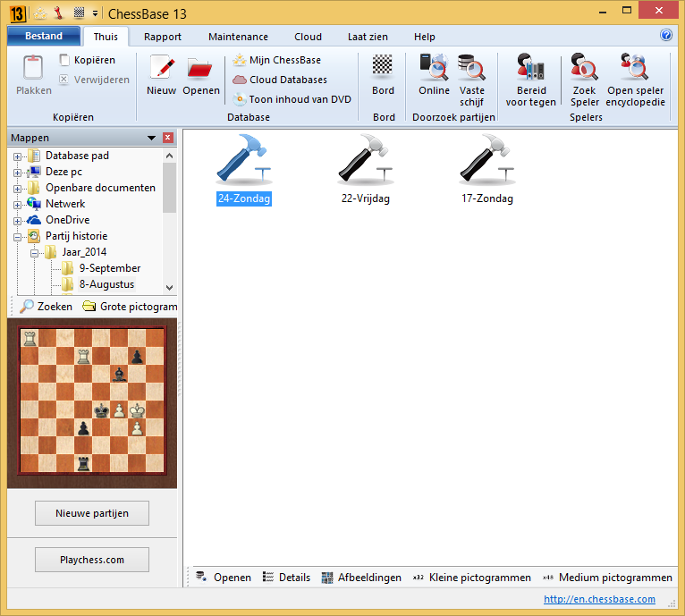685x616 pixels.
Task: Click the Vaste schijf search icon
Action: point(471,67)
